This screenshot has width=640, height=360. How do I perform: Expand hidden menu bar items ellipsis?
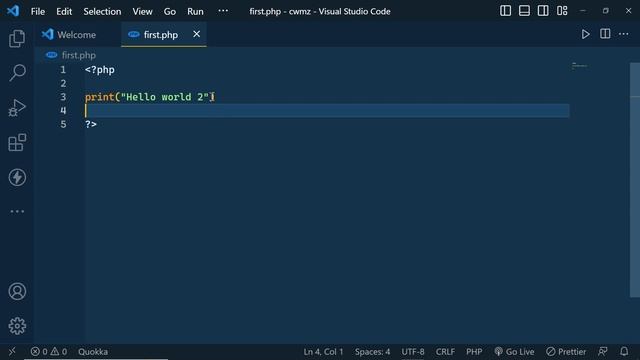pyautogui.click(x=223, y=11)
